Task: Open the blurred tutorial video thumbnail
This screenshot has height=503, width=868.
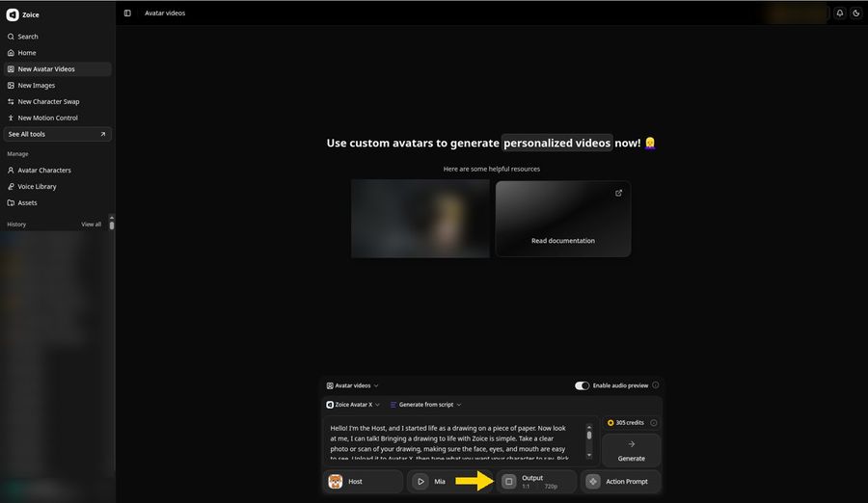Action: click(x=420, y=219)
